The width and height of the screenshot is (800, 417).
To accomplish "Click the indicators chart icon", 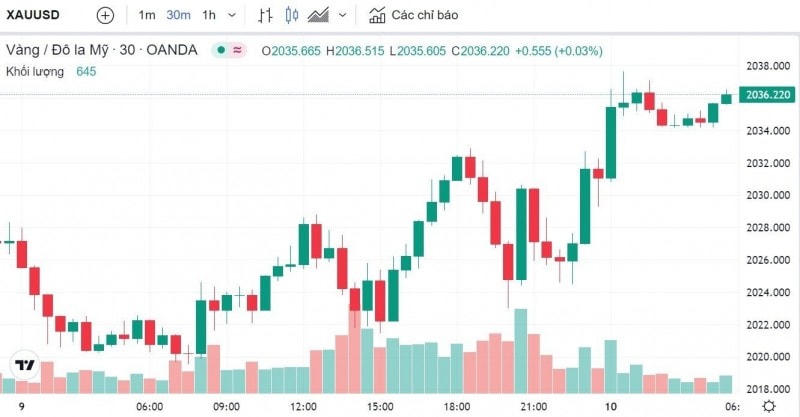I will (377, 15).
